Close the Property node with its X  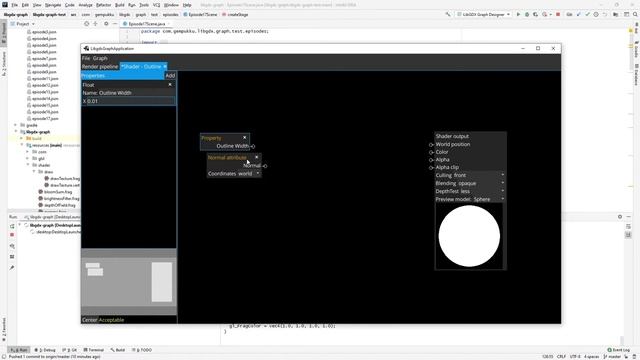coord(244,138)
